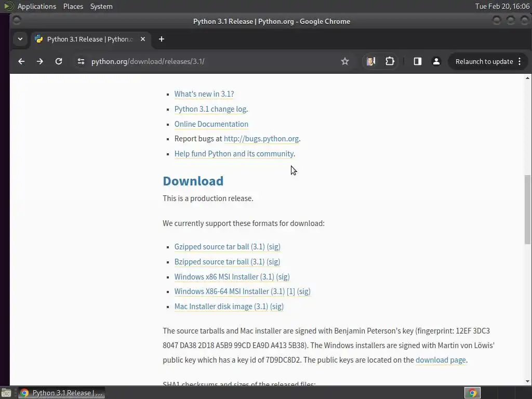Screen dimensions: 532x399
Task: Download Mac Installer disk image (3.1)
Action: tap(221, 307)
